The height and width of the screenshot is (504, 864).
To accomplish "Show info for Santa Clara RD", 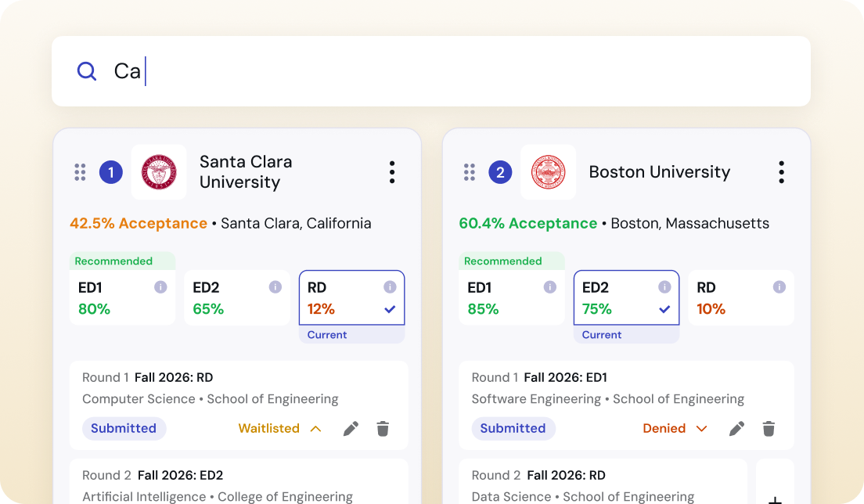I will tap(390, 287).
